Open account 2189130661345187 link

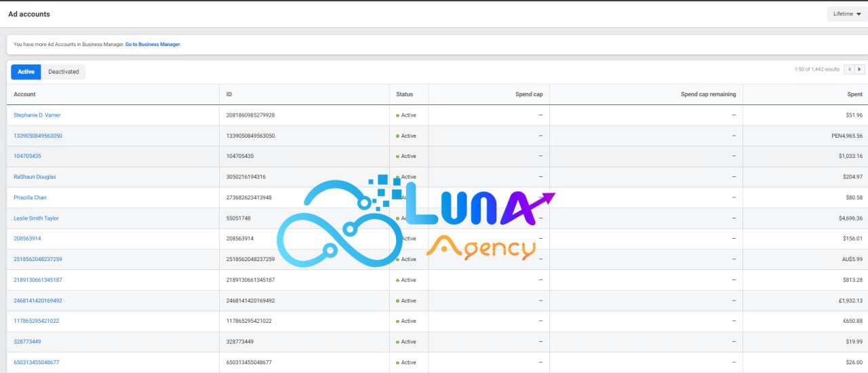click(38, 280)
